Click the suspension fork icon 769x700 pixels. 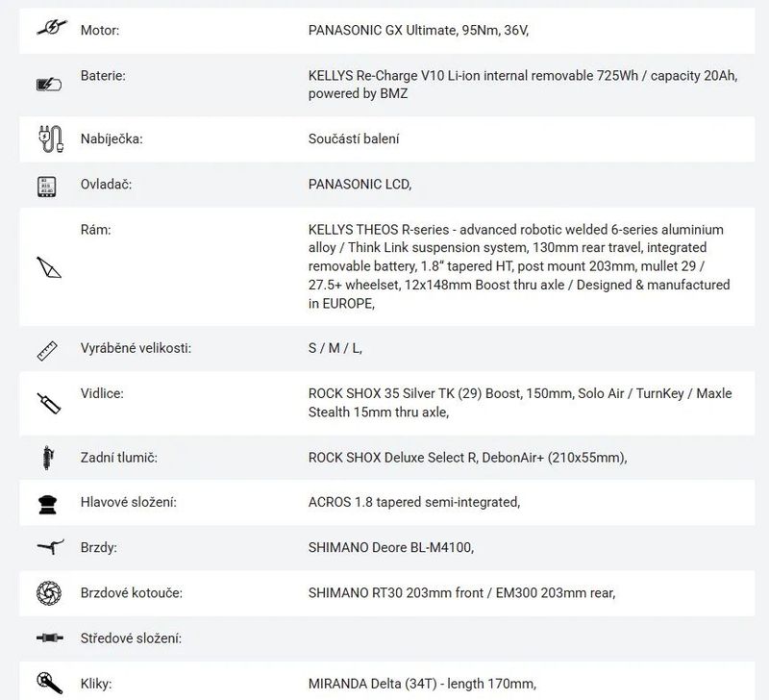pyautogui.click(x=46, y=403)
